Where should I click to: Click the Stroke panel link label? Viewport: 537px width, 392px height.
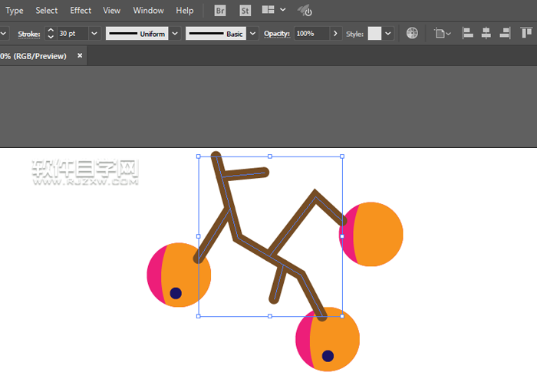29,34
